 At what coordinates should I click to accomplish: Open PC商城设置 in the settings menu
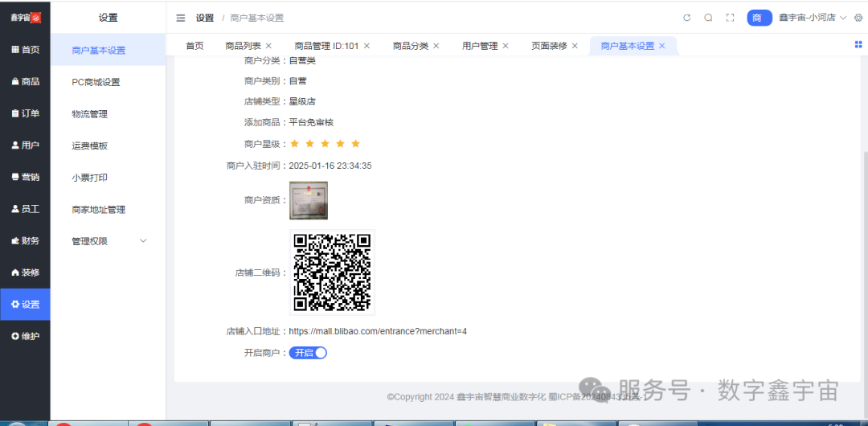point(96,82)
